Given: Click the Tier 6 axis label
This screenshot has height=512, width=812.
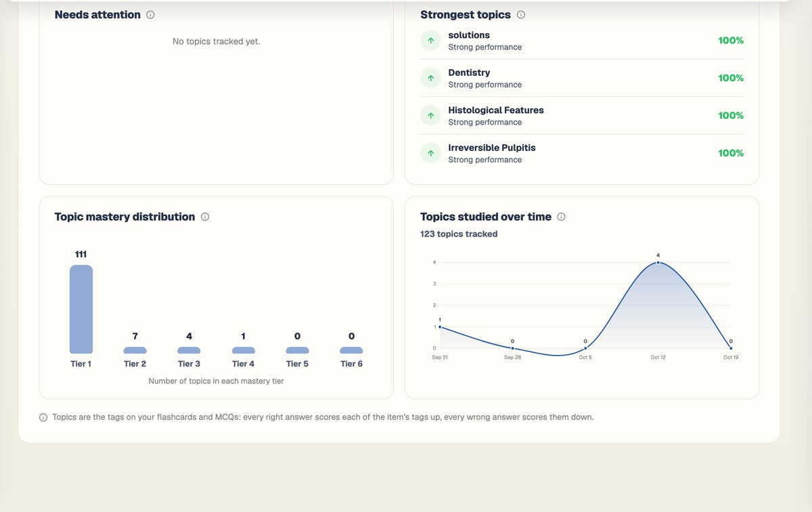Looking at the screenshot, I should (351, 364).
